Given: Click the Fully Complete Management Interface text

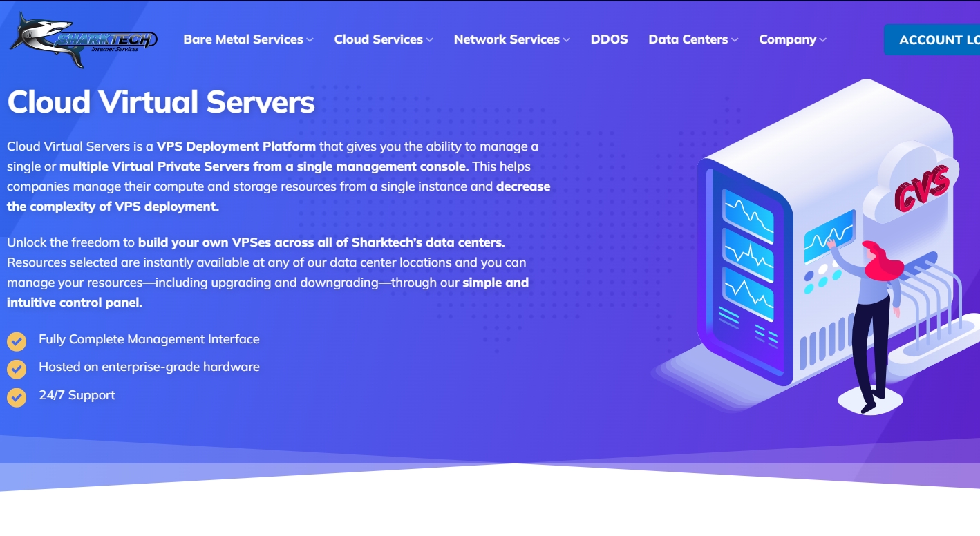Looking at the screenshot, I should [x=149, y=339].
